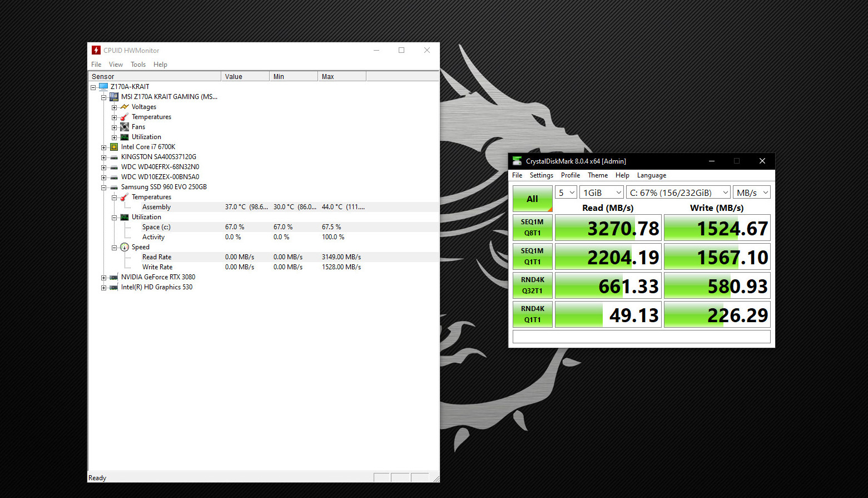
Task: Click the Value column header
Action: (x=245, y=76)
